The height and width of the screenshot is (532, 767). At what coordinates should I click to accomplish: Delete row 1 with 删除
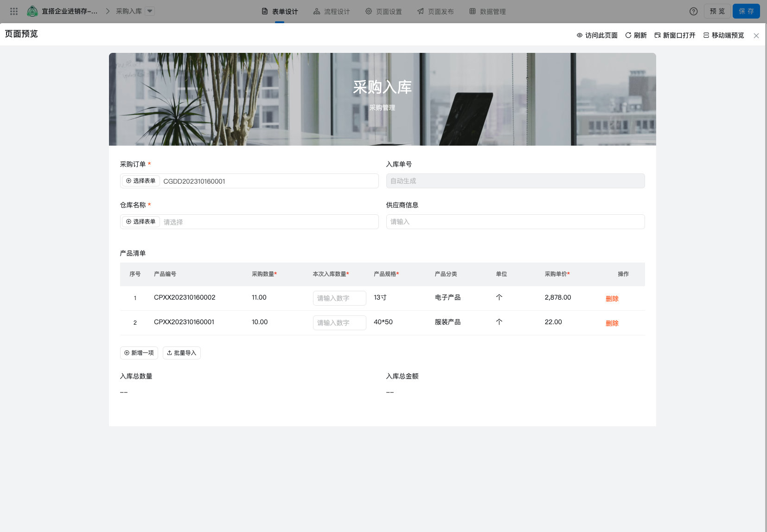pyautogui.click(x=612, y=299)
